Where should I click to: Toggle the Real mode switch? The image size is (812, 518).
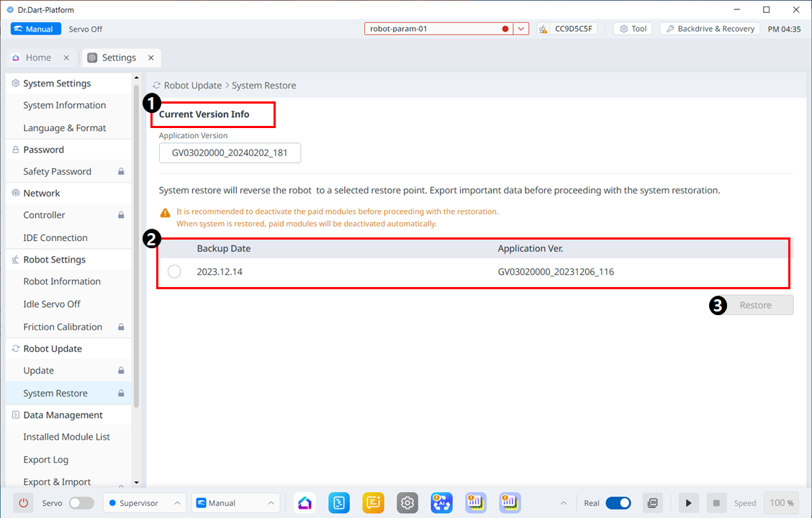tap(618, 503)
